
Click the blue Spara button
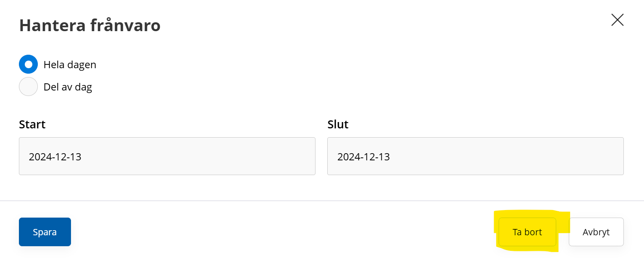[45, 232]
